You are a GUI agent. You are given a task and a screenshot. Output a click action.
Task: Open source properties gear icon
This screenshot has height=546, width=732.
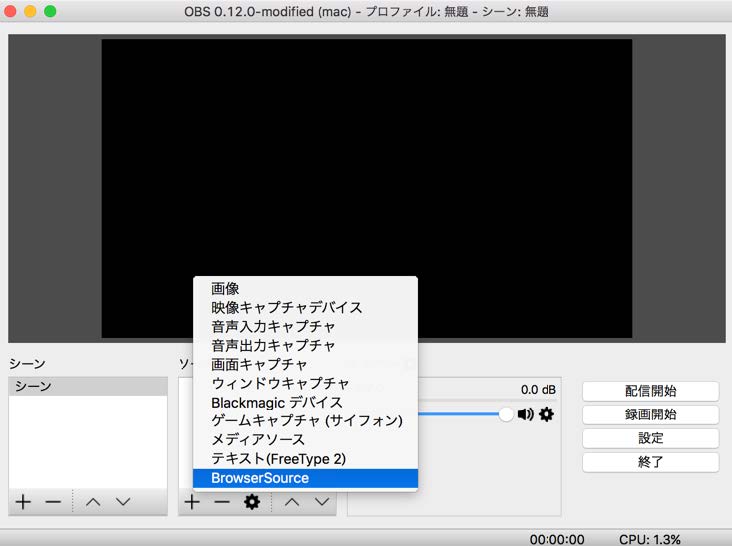point(252,502)
